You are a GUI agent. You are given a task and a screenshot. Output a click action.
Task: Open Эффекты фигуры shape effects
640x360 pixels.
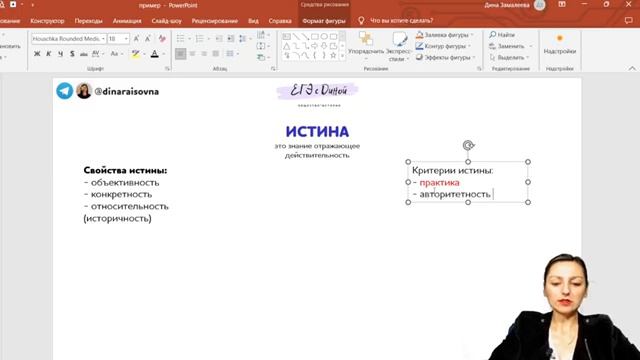[446, 58]
